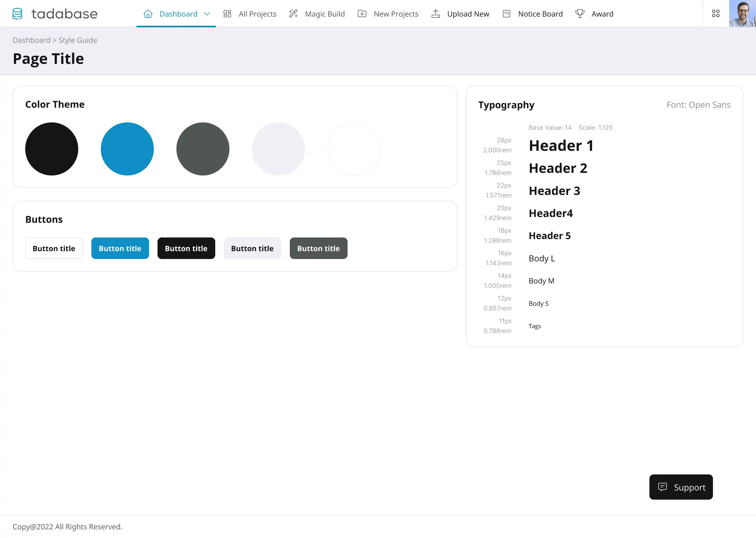756x538 pixels.
Task: Click the Style Guide breadcrumb
Action: tap(78, 40)
